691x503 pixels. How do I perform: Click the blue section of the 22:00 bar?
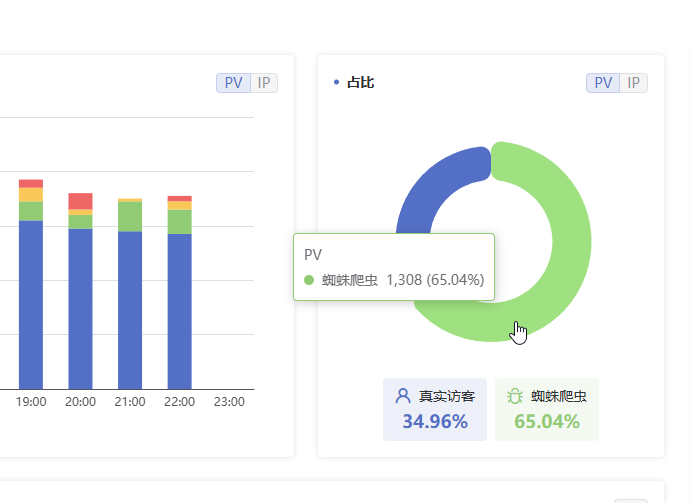179,310
